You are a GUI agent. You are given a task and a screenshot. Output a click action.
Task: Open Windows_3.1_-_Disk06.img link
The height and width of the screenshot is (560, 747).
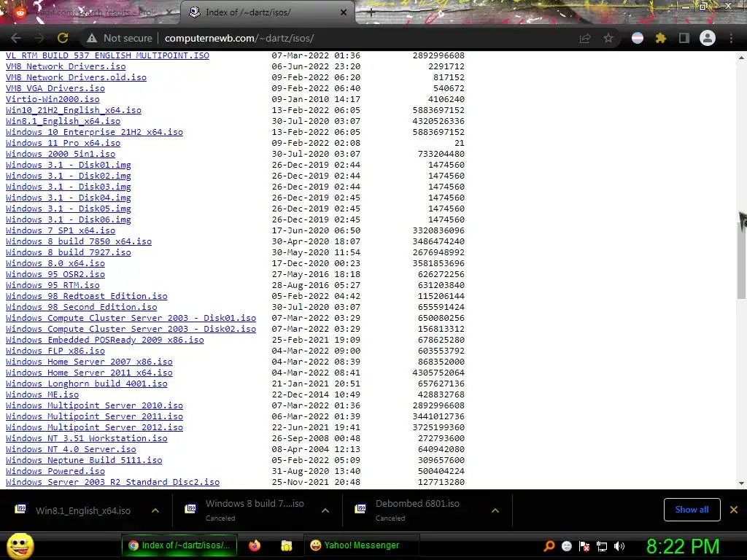pyautogui.click(x=68, y=219)
